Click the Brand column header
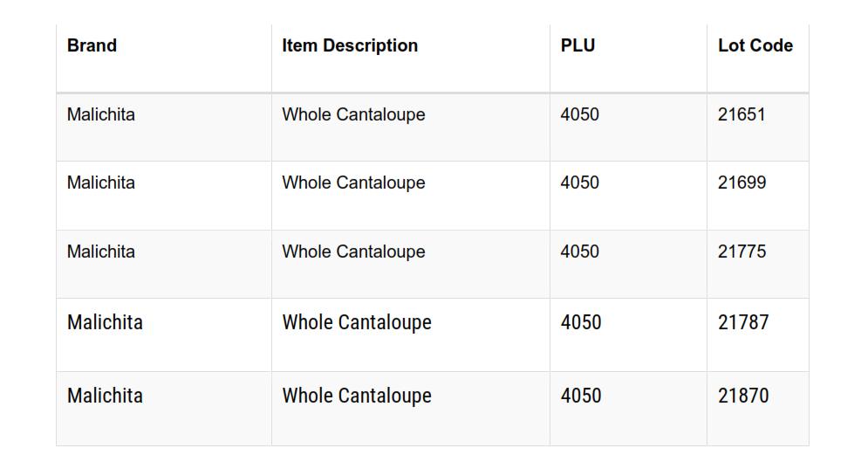 92,46
